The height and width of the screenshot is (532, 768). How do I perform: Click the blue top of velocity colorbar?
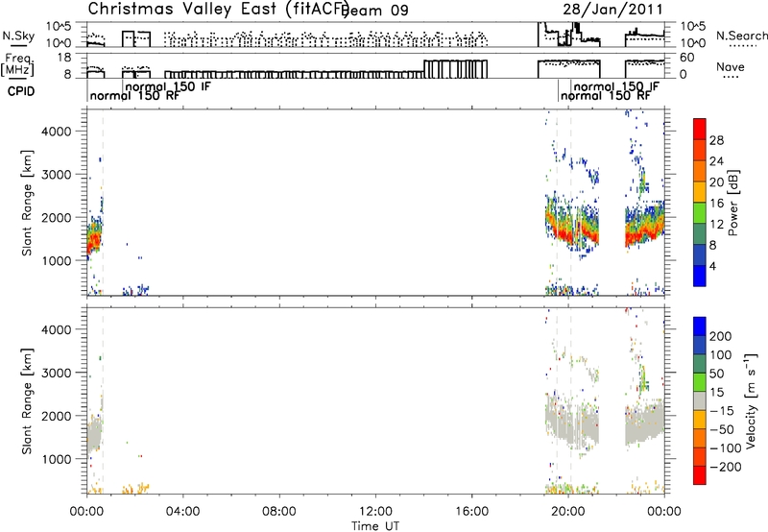point(700,326)
